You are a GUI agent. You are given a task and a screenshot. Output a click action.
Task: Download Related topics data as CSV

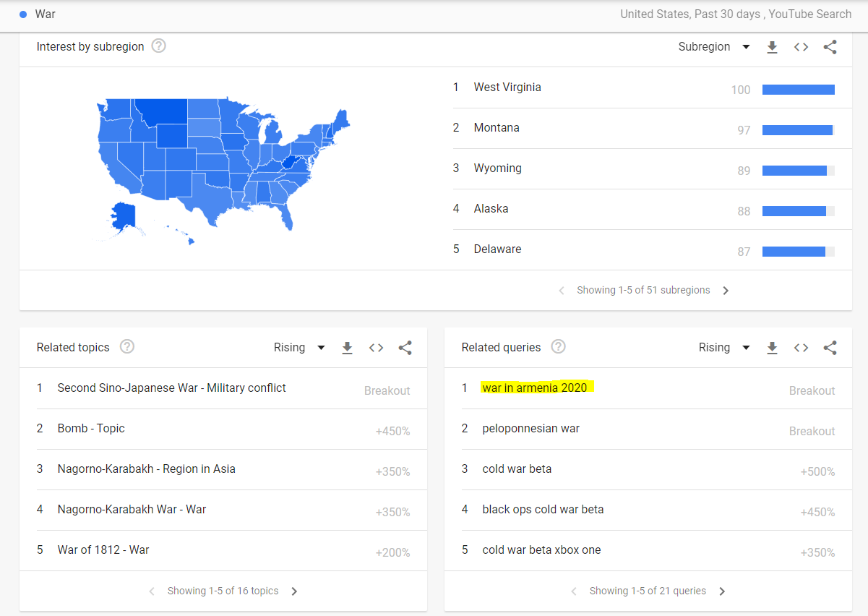point(347,348)
